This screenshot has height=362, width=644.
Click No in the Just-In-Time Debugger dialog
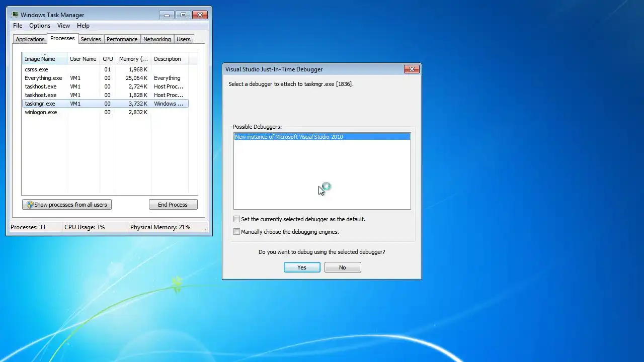343,267
